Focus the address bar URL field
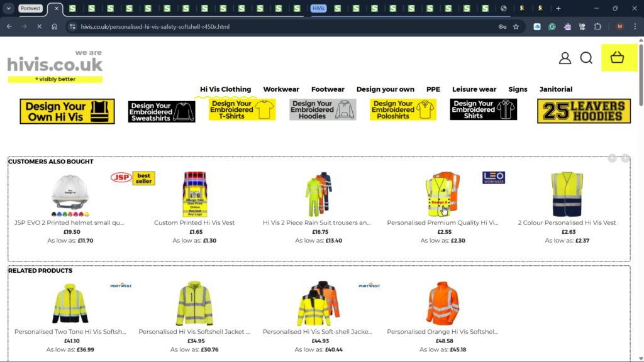Viewport: 644px width, 362px height. 284,26
